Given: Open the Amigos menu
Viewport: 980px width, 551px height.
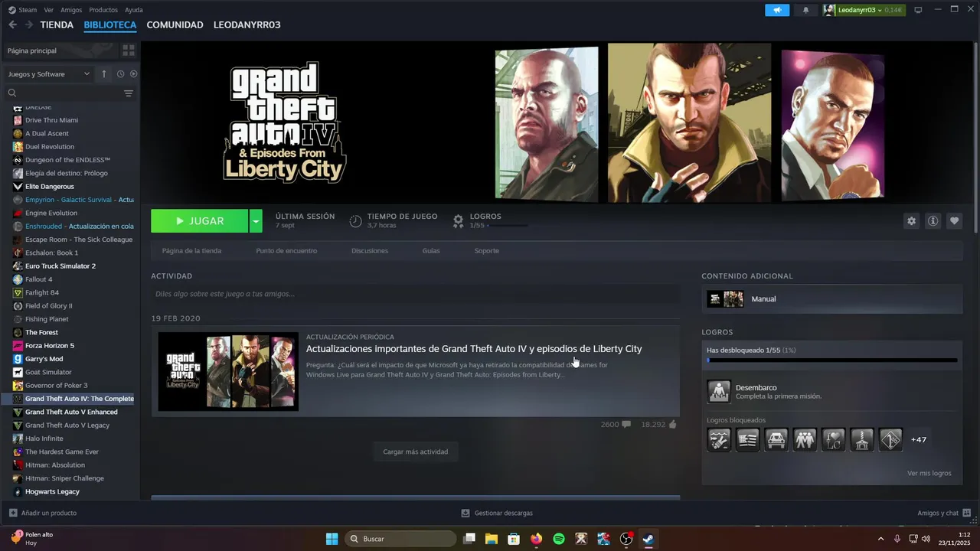Looking at the screenshot, I should [x=71, y=10].
